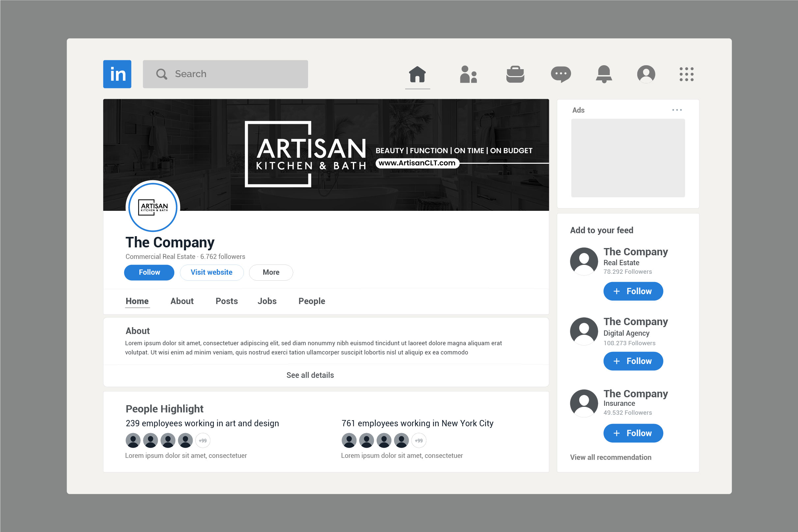Follow the Digital Agency company suggestion
This screenshot has height=532, width=798.
(633, 361)
